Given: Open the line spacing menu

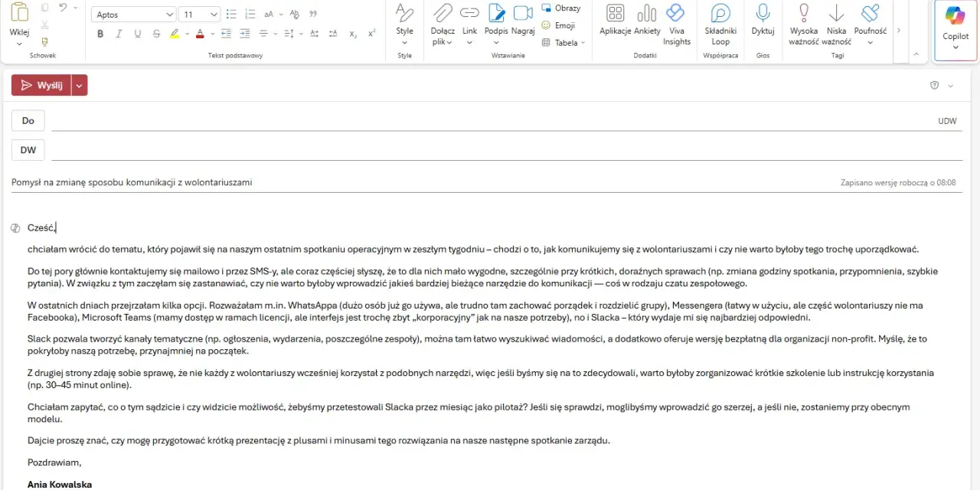Looking at the screenshot, I should [292, 34].
